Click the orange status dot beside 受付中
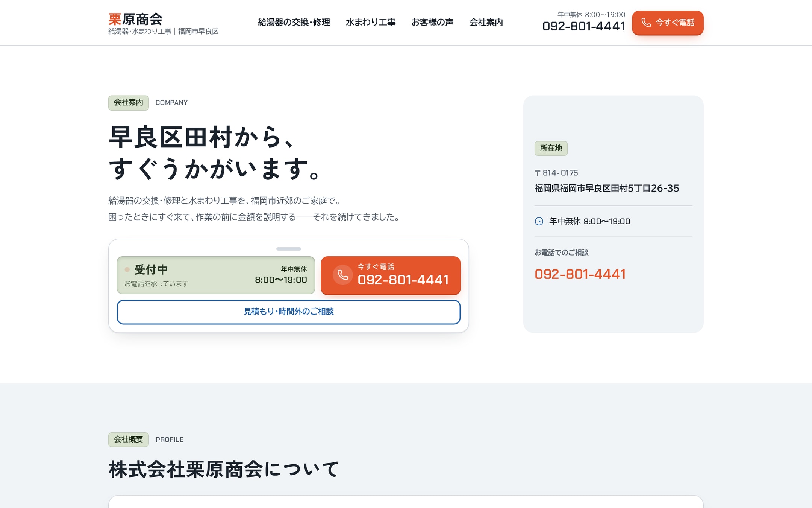Image resolution: width=812 pixels, height=508 pixels. [x=127, y=269]
